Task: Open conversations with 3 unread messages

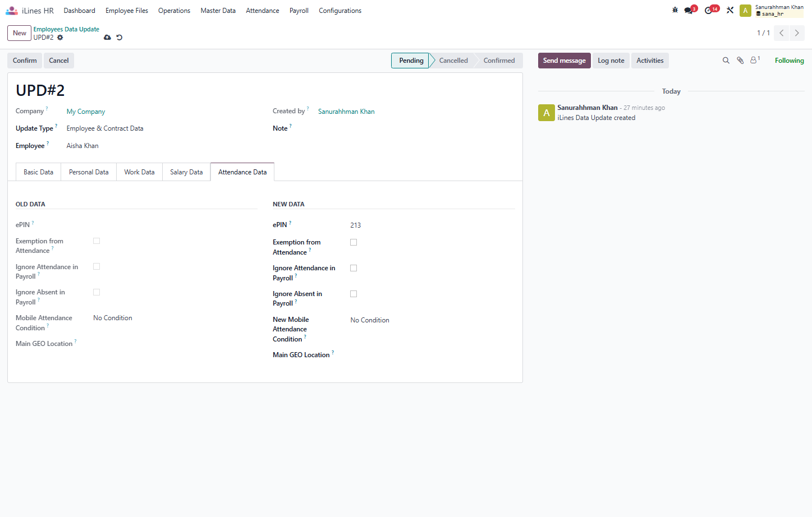Action: pyautogui.click(x=690, y=10)
